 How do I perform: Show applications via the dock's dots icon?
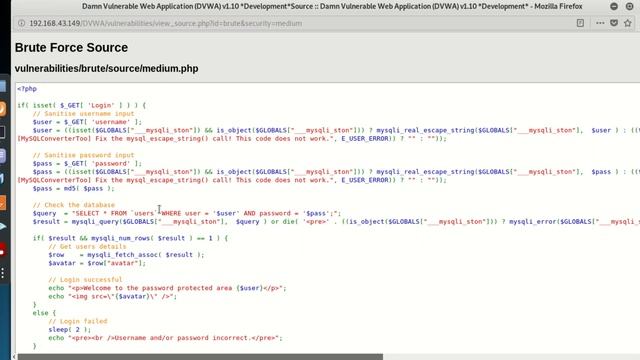point(2,273)
